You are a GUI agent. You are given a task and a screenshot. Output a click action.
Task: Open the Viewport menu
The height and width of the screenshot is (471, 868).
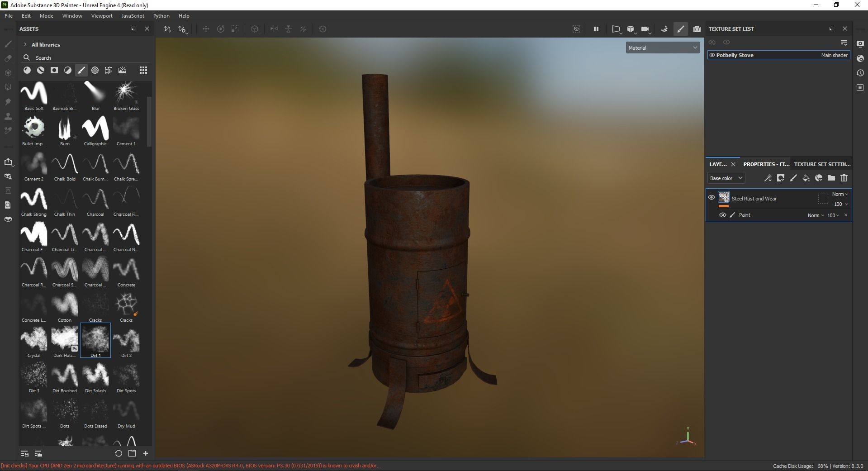coord(102,16)
